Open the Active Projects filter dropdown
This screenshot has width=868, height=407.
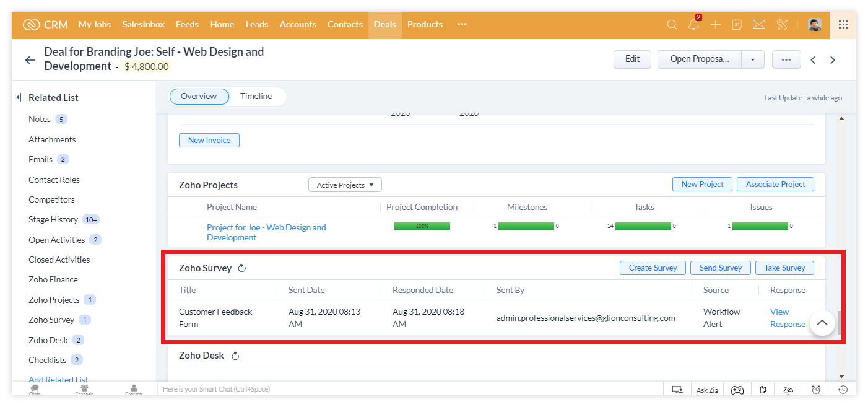point(345,185)
